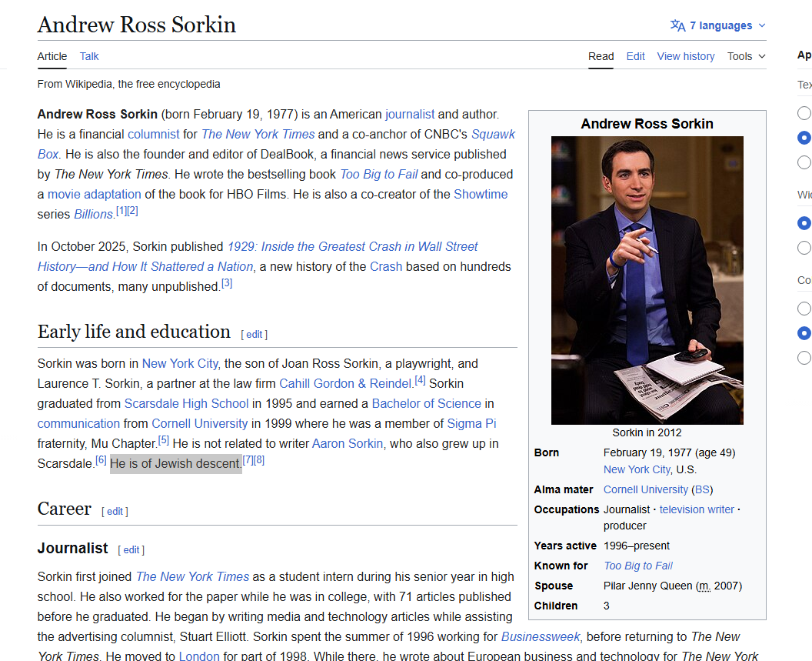Jump to reference [4] citation

[x=420, y=380]
